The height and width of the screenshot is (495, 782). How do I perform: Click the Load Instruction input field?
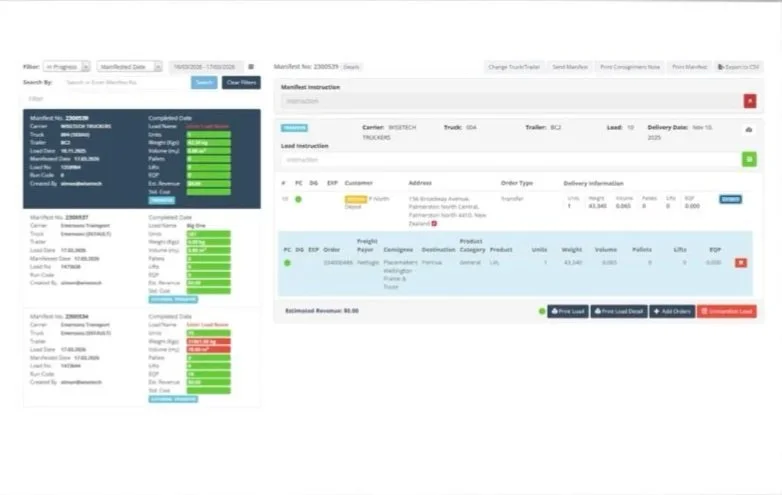point(511,160)
